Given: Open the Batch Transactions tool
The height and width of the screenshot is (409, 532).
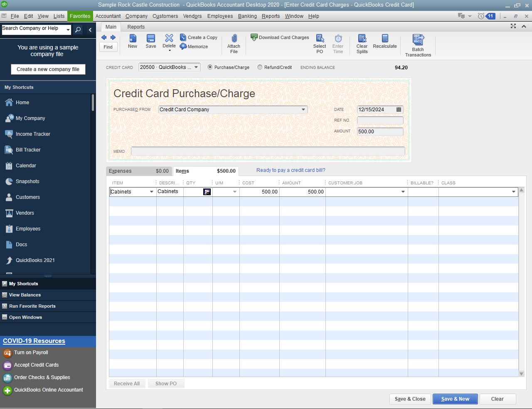Looking at the screenshot, I should [x=418, y=40].
